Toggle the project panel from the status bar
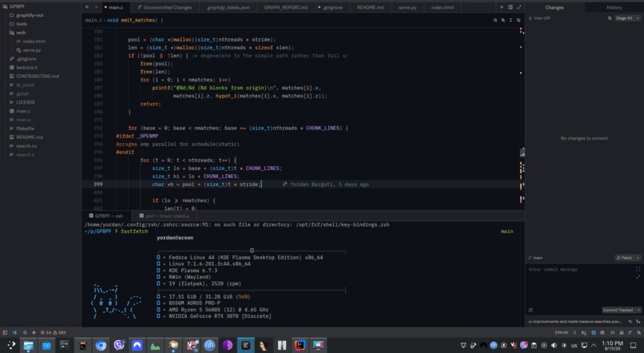The image size is (644, 353). 5,332
